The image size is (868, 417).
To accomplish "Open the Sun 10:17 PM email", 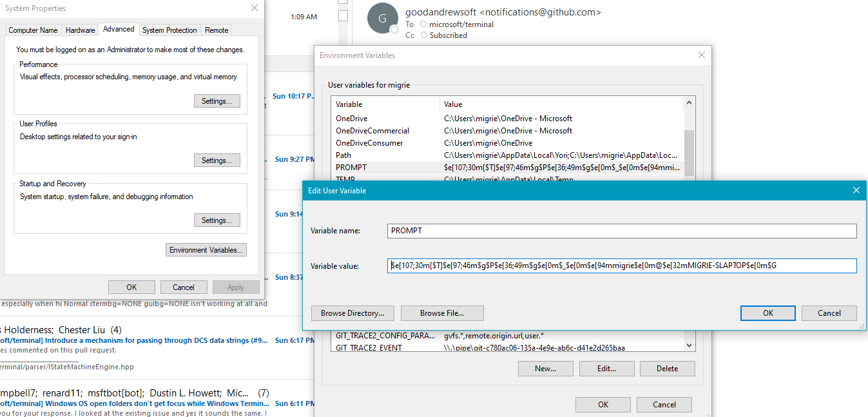I will [293, 96].
